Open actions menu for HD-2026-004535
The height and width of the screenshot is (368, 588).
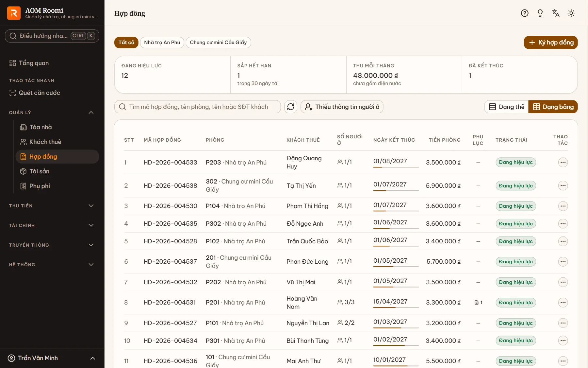point(563,224)
